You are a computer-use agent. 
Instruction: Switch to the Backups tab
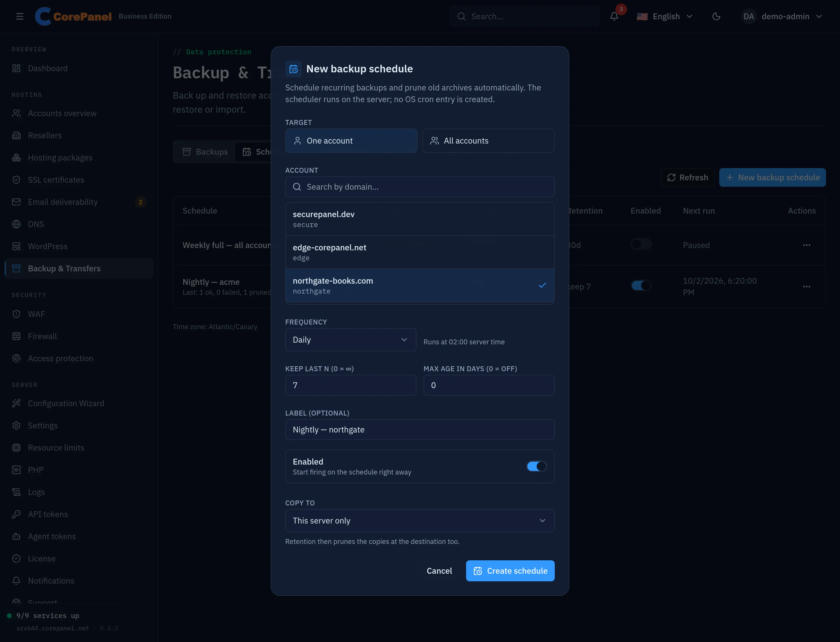(205, 152)
